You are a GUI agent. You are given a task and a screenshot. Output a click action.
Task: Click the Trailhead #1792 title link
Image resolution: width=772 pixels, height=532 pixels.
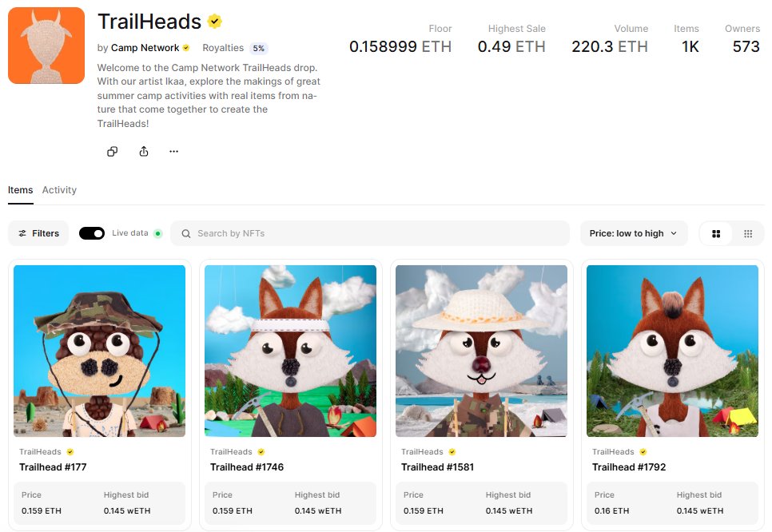tap(629, 467)
